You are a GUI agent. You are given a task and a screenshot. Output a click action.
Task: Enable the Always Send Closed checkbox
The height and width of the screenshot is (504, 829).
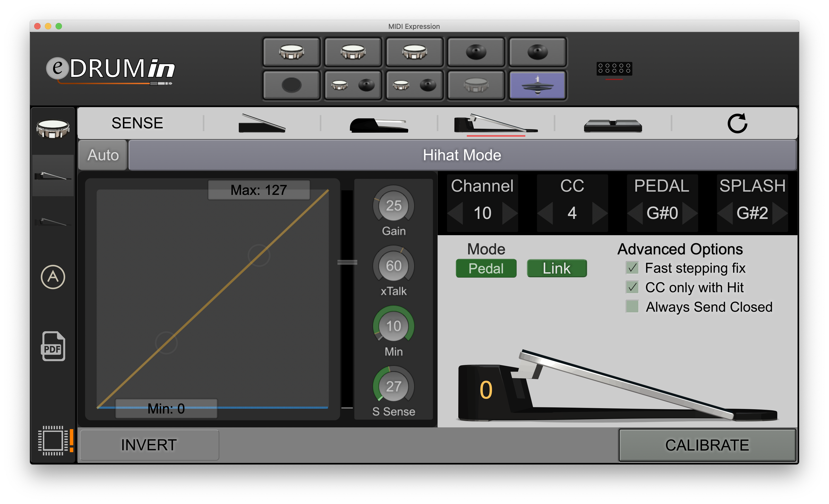click(x=632, y=307)
